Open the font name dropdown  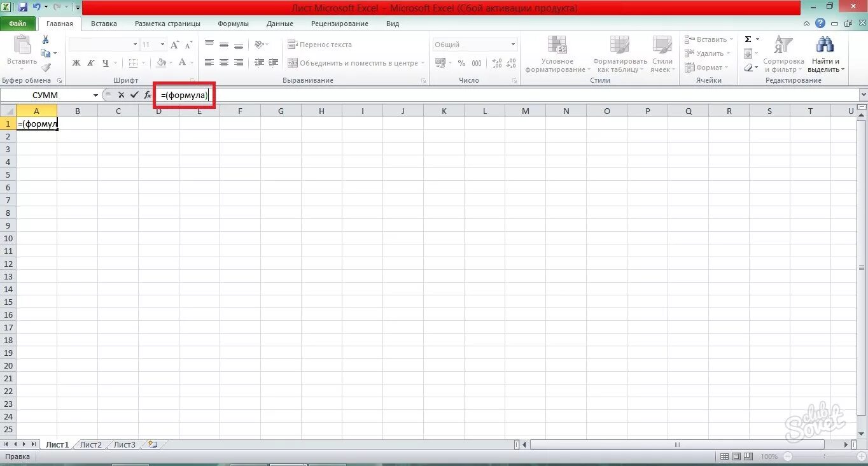(x=135, y=45)
